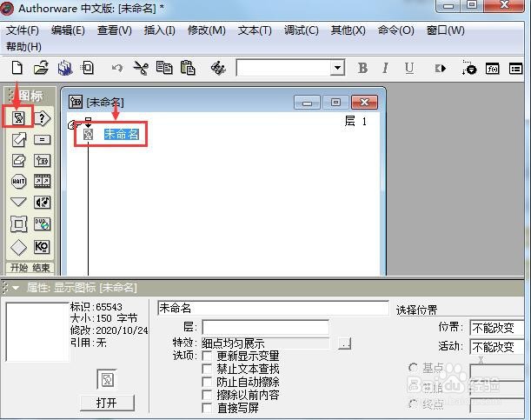Open the 位置 position dropdown
The image size is (531, 420).
[x=496, y=328]
